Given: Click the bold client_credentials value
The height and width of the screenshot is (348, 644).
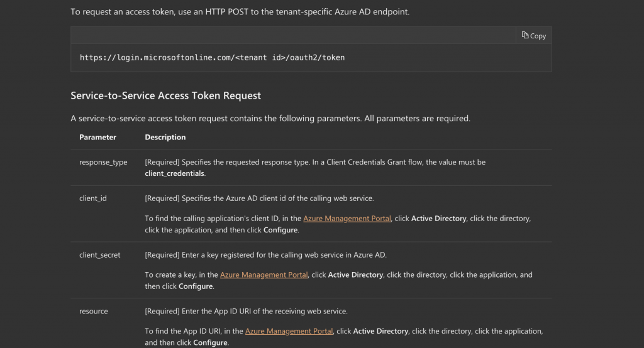Looking at the screenshot, I should [174, 173].
